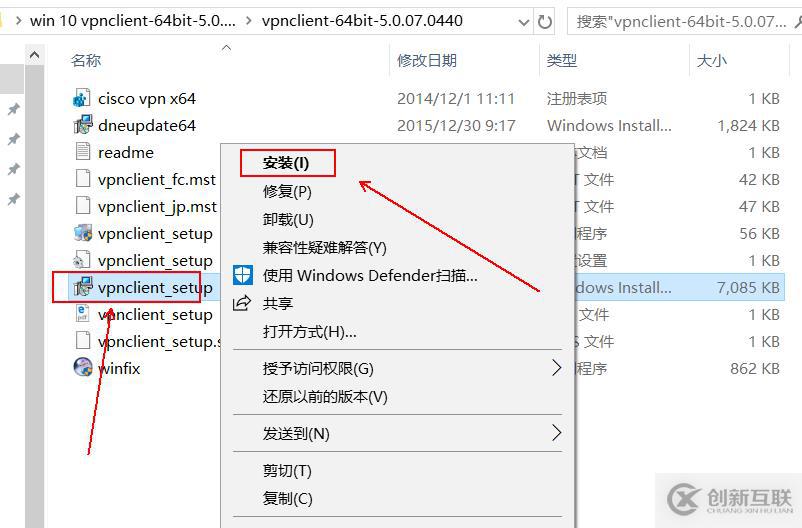
Task: Click 复制(C) in the context menu
Action: point(287,498)
